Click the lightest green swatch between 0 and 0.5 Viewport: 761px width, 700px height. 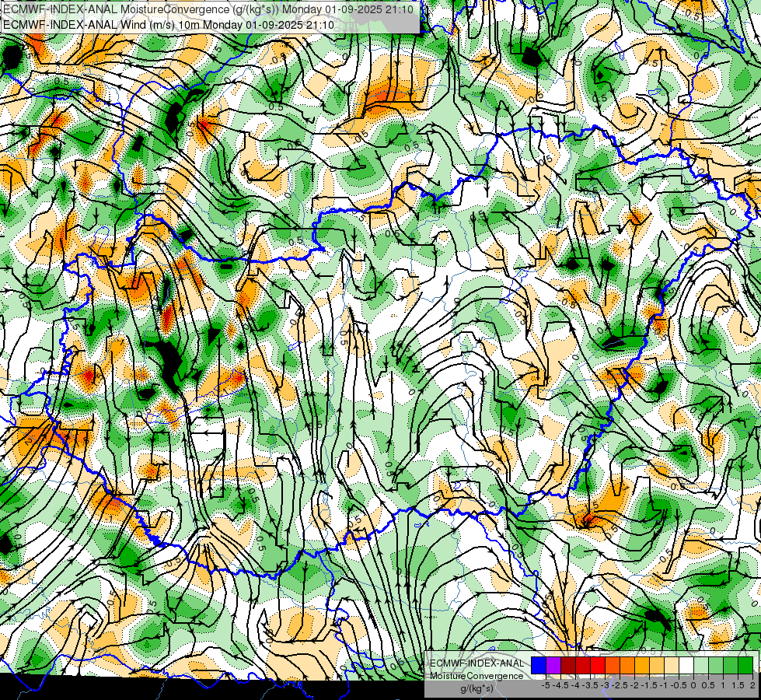pyautogui.click(x=701, y=666)
